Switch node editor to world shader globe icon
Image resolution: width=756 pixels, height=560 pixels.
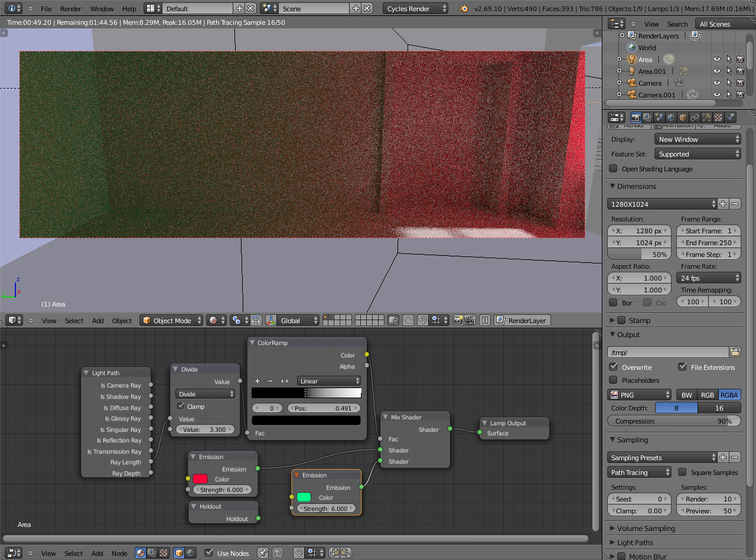190,553
